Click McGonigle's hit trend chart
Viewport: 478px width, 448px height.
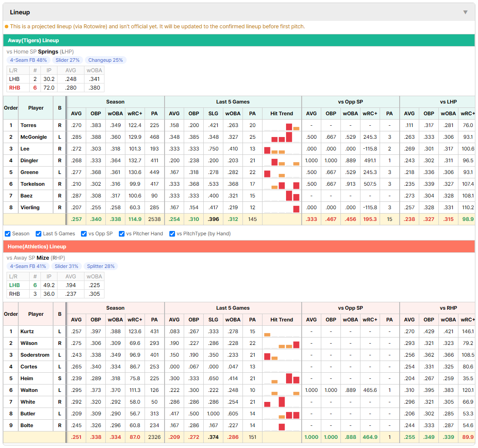282,137
